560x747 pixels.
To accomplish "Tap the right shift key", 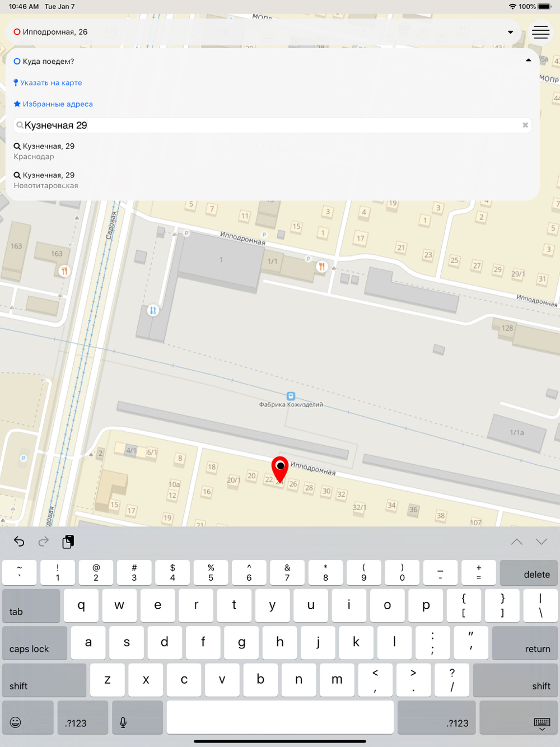I will click(x=515, y=680).
